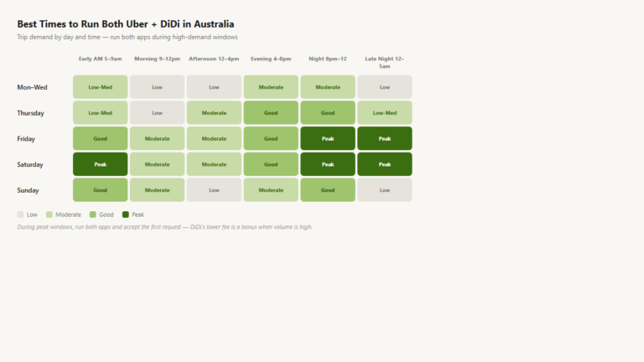Select the Sunday Early AM Good cell
The image size is (644, 362).
pyautogui.click(x=101, y=190)
